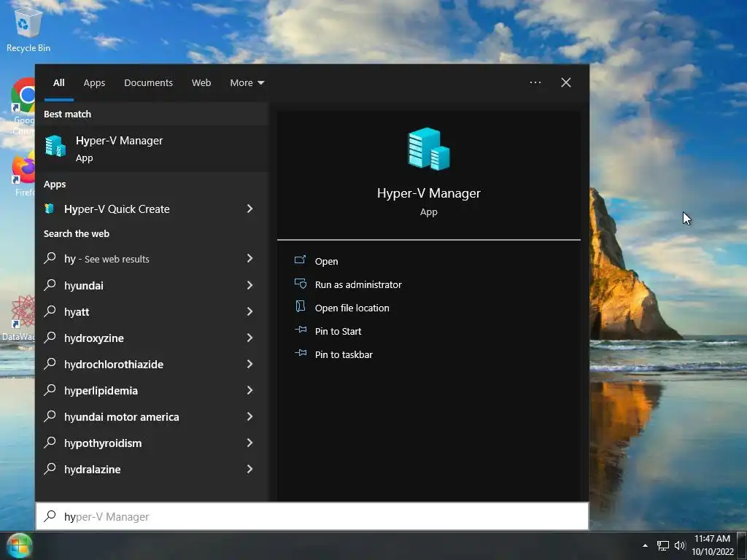Click search icon next to hypothyroidism
The image size is (747, 560).
[50, 442]
